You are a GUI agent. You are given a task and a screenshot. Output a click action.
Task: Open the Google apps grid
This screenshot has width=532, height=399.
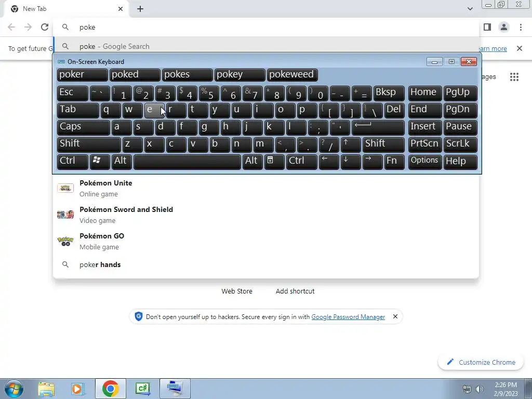pyautogui.click(x=514, y=77)
